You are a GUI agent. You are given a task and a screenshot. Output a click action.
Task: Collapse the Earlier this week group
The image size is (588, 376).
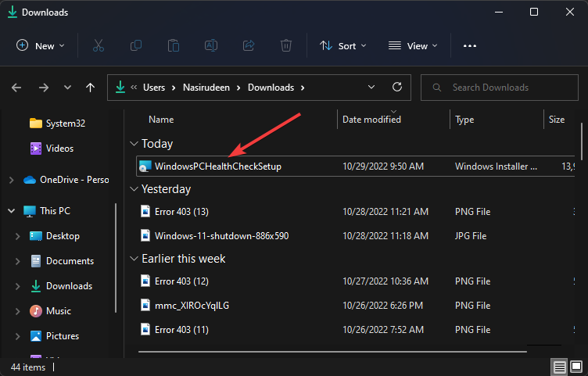coord(134,259)
